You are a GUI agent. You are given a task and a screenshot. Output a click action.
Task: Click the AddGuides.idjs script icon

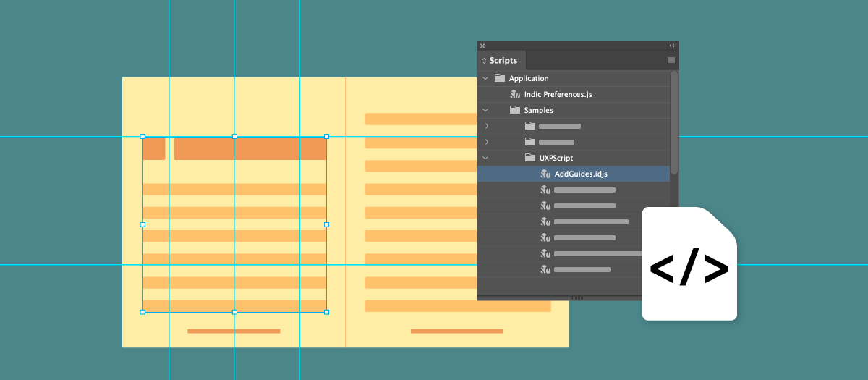tap(546, 174)
